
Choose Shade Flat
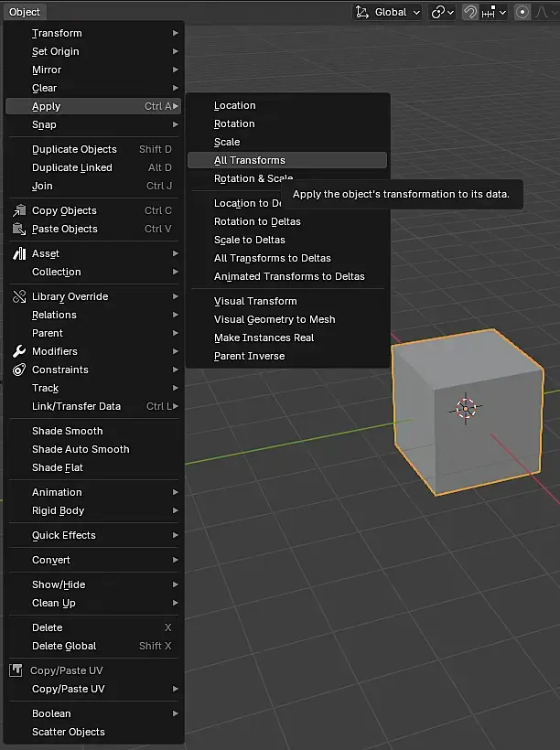[x=93, y=467]
